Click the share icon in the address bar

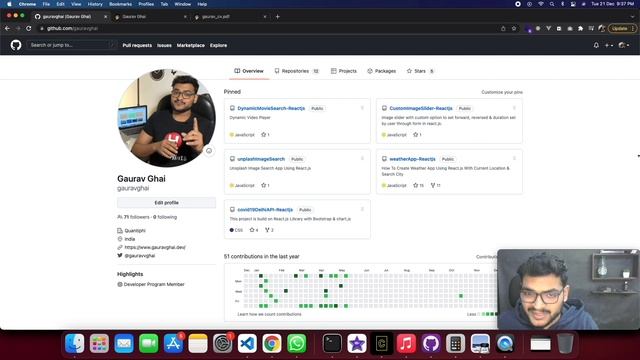click(x=503, y=29)
